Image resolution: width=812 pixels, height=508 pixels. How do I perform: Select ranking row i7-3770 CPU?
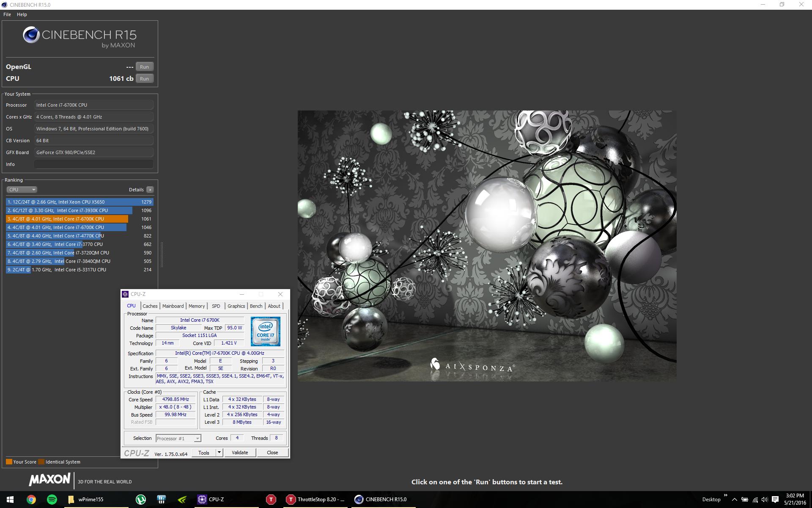click(x=80, y=244)
